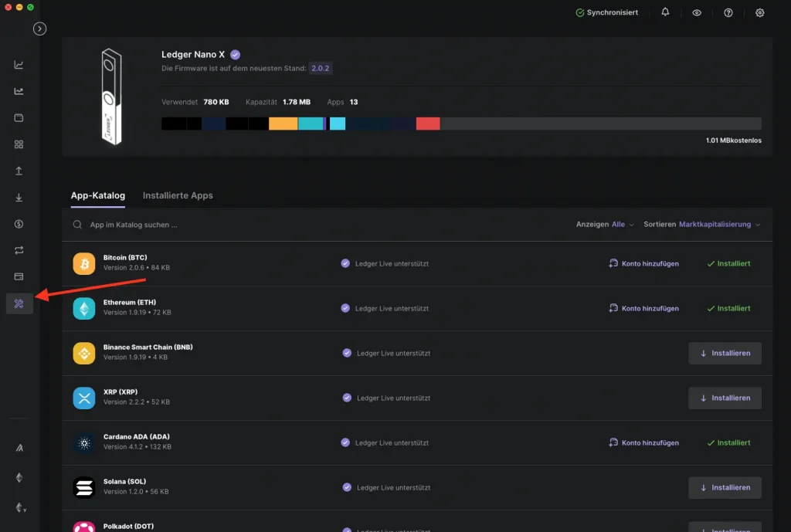Select the App-Katalog tab
This screenshot has height=532, width=791.
[x=98, y=196]
